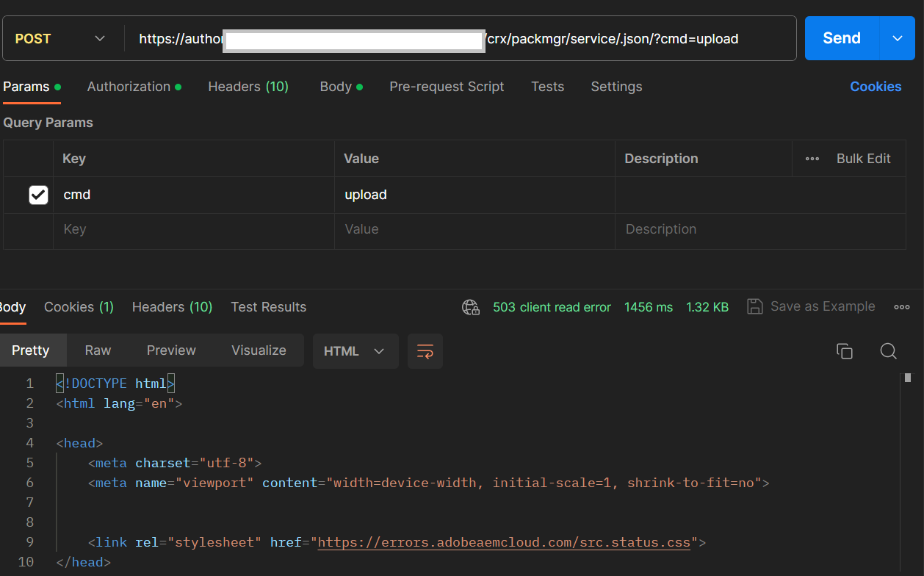924x576 pixels.
Task: Open the HTML format dropdown
Action: coord(355,351)
